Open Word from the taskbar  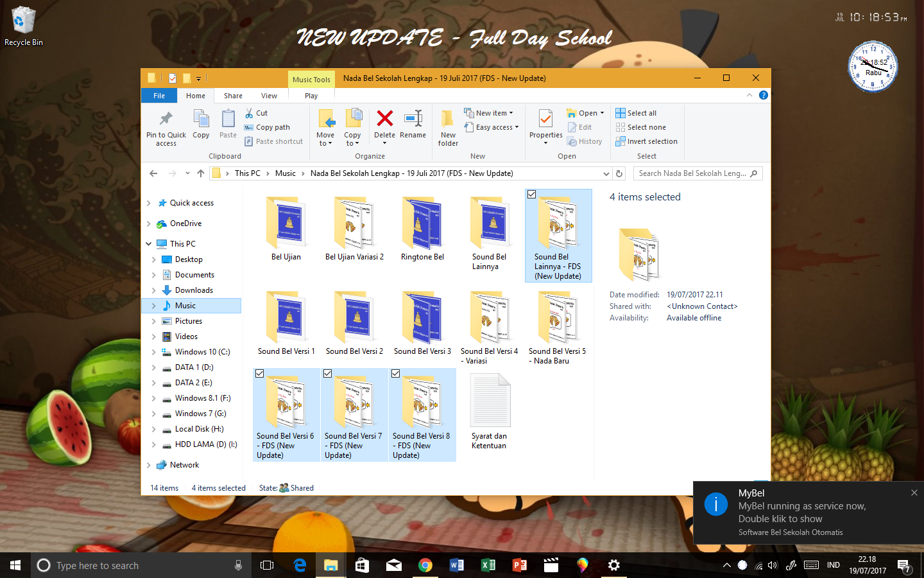click(456, 565)
